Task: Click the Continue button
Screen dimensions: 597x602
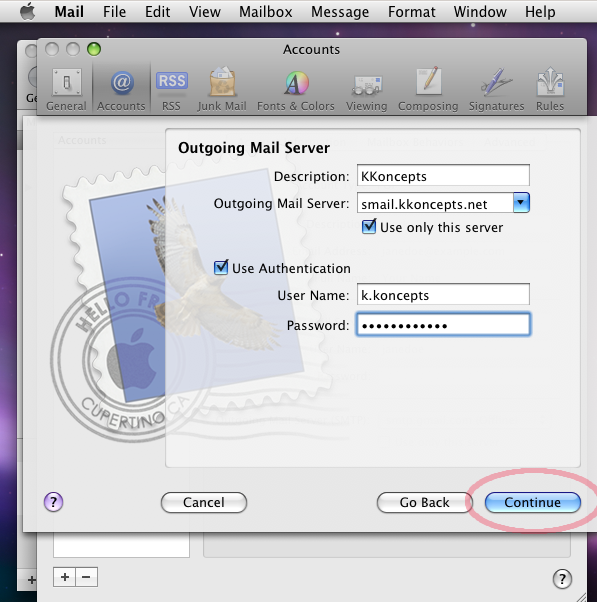Action: [533, 502]
